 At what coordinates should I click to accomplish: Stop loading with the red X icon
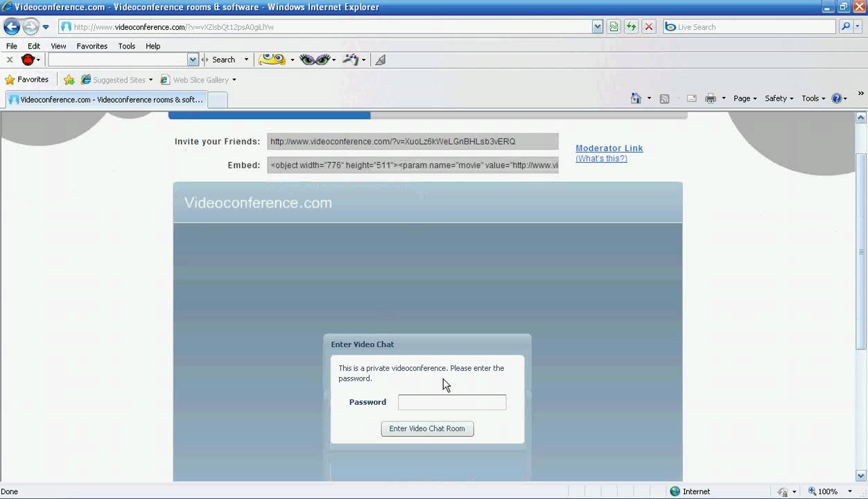click(x=649, y=27)
